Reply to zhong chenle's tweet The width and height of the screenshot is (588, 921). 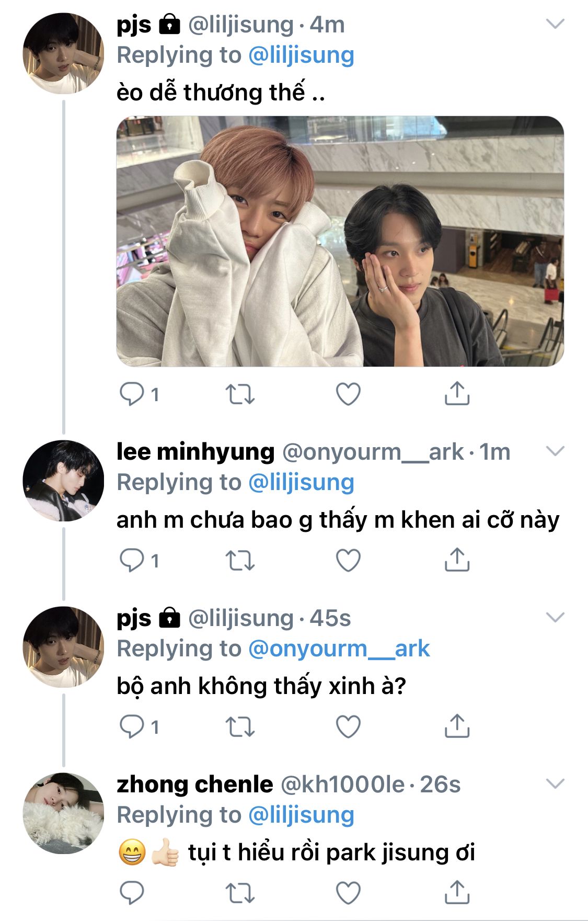pos(132,893)
